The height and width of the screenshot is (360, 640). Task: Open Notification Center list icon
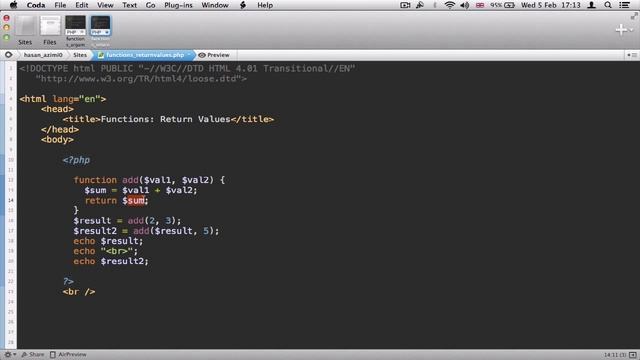coord(624,5)
